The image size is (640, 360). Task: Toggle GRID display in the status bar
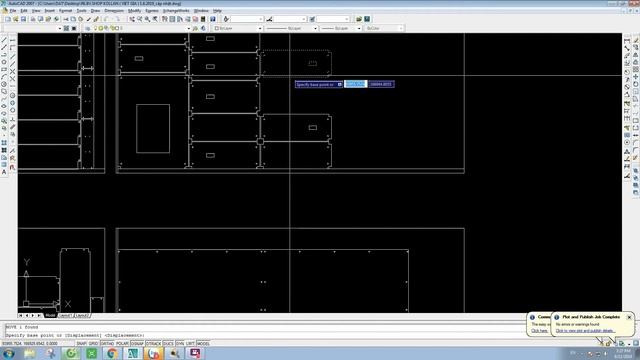[94, 344]
